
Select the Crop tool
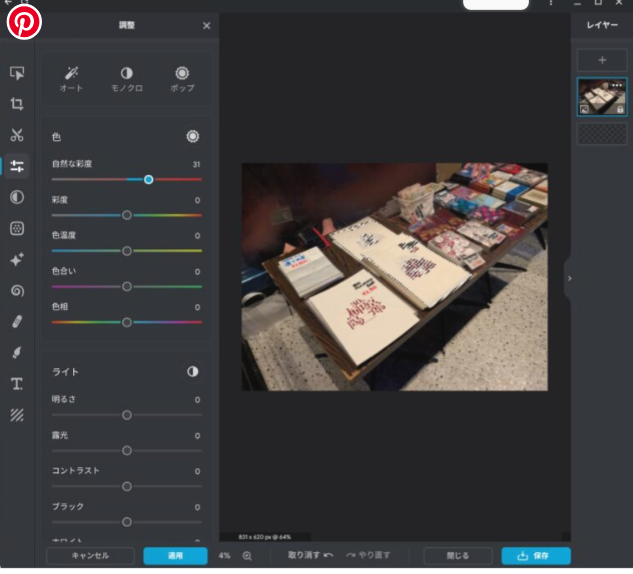click(x=17, y=104)
